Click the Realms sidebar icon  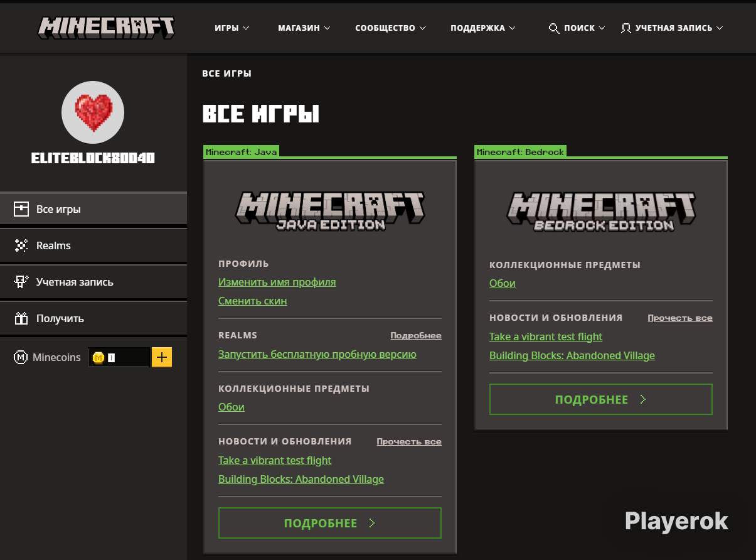click(21, 245)
